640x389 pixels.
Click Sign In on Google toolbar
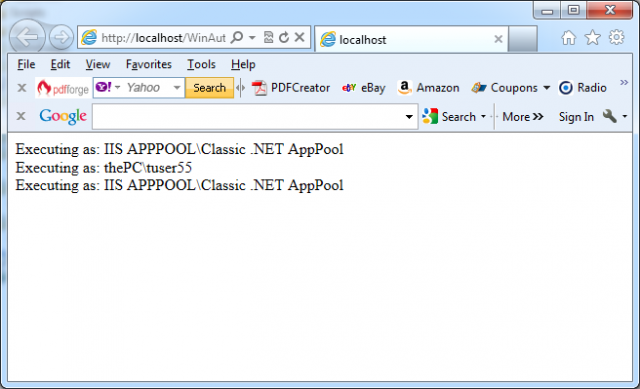[576, 117]
